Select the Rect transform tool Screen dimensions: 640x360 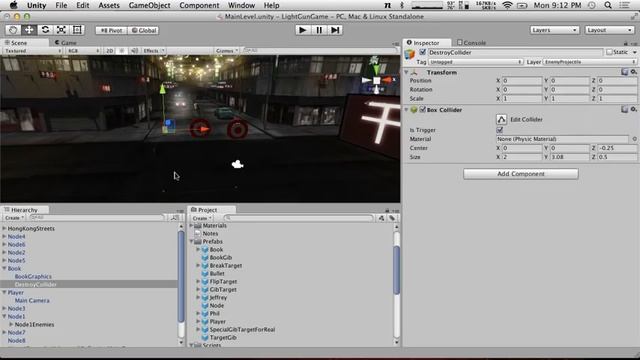point(77,30)
